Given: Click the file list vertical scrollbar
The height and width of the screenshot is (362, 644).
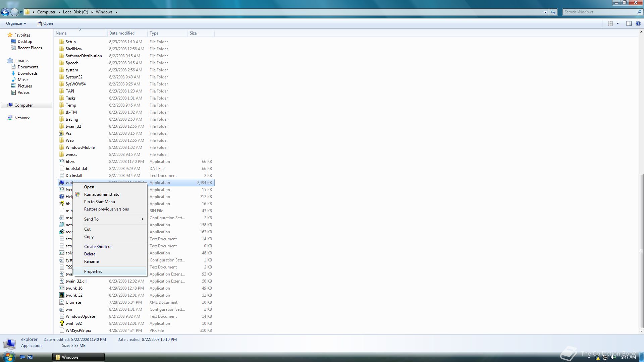Looking at the screenshot, I should coord(641,251).
